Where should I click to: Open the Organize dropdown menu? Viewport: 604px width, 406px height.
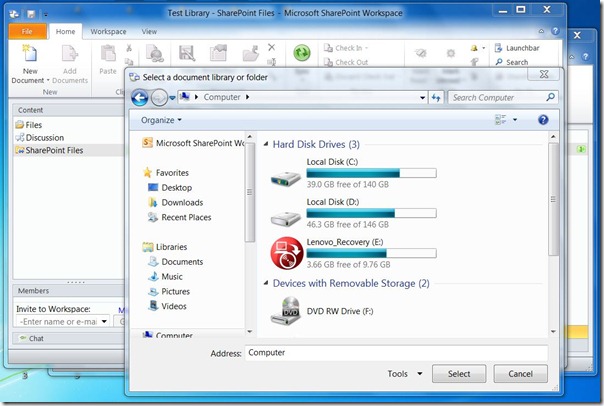click(x=161, y=120)
